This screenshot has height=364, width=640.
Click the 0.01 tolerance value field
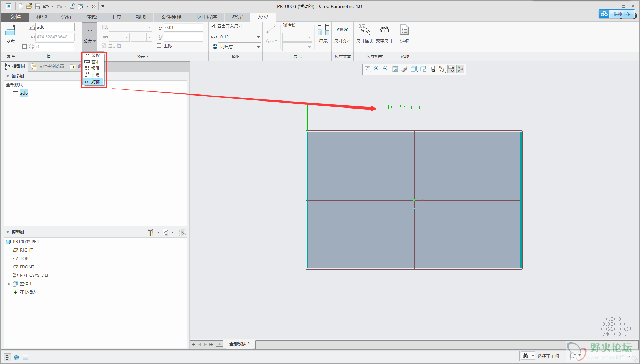click(184, 27)
